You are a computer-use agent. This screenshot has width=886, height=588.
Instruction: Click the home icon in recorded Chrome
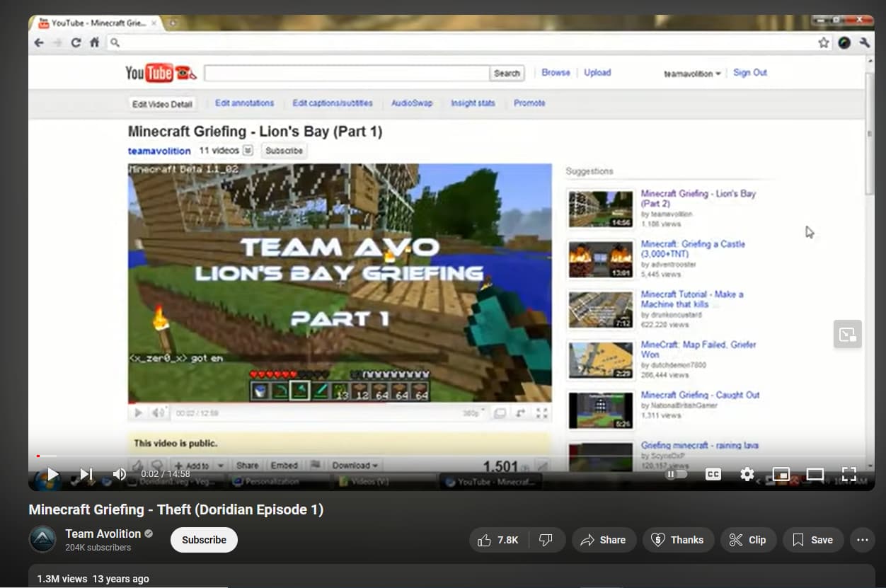pos(94,42)
